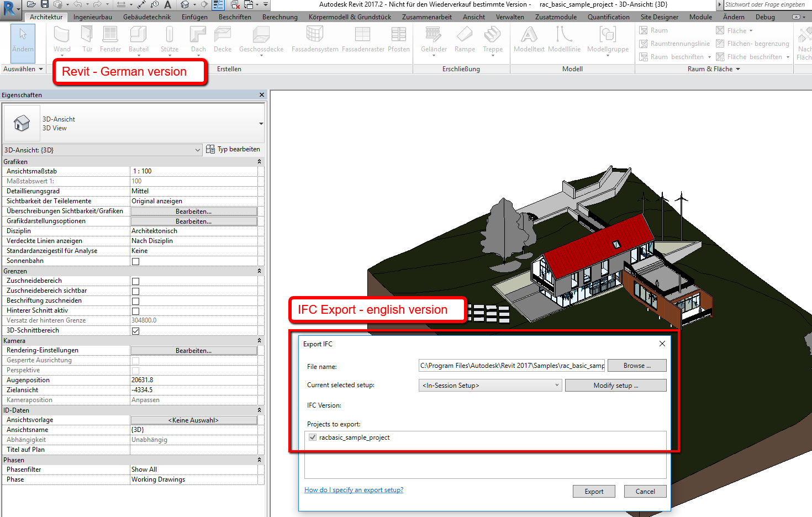Image resolution: width=812 pixels, height=517 pixels.
Task: Switch to the Ingenieurbau ribbon tab
Action: click(93, 17)
